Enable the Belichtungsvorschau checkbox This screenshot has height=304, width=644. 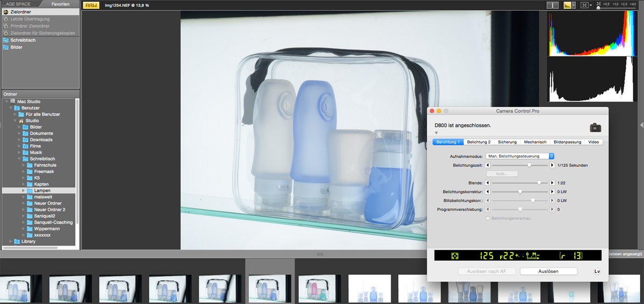[x=488, y=218]
